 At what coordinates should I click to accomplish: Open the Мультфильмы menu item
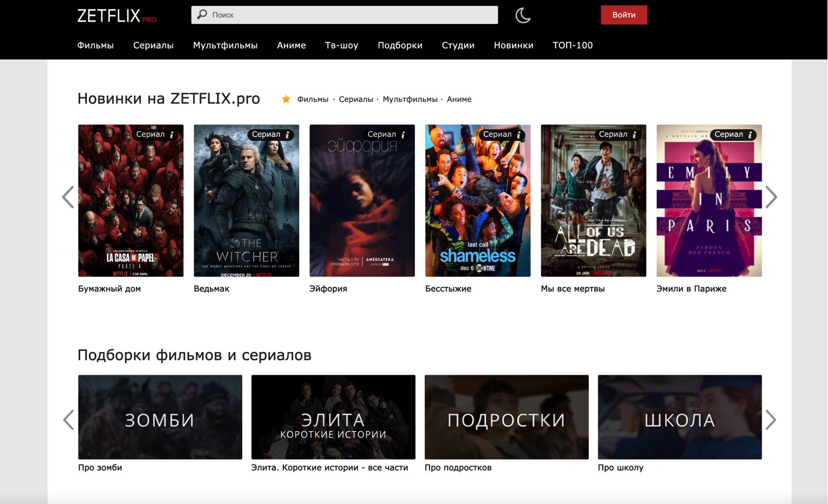click(x=225, y=45)
